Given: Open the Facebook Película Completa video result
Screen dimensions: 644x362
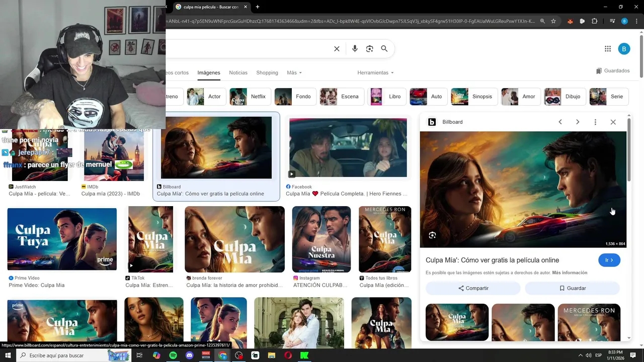Looking at the screenshot, I should (x=348, y=148).
